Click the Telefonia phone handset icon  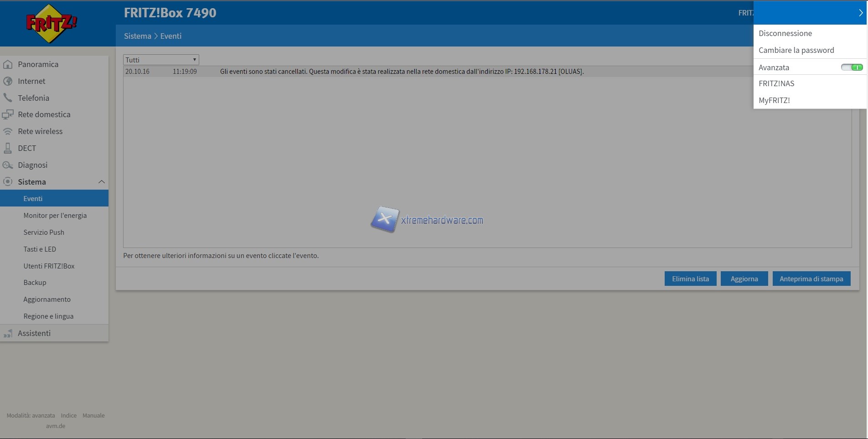[x=8, y=98]
